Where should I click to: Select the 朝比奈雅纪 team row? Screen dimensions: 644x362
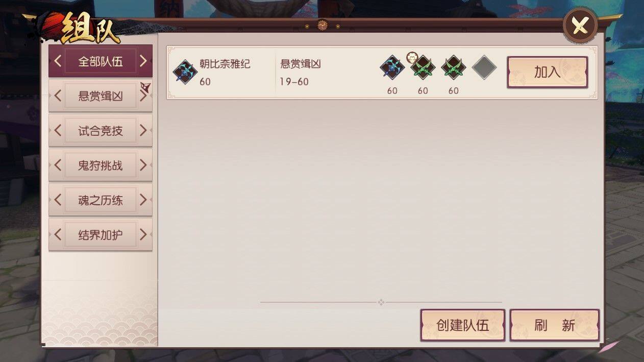(x=382, y=73)
